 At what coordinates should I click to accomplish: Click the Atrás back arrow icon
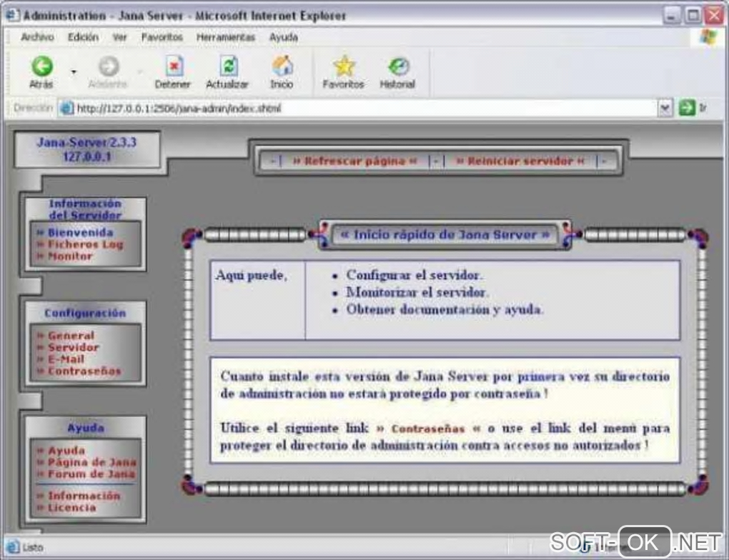coord(42,66)
